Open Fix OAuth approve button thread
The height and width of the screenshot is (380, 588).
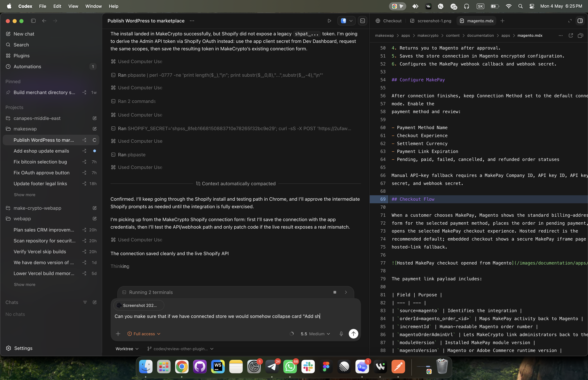coord(51,172)
